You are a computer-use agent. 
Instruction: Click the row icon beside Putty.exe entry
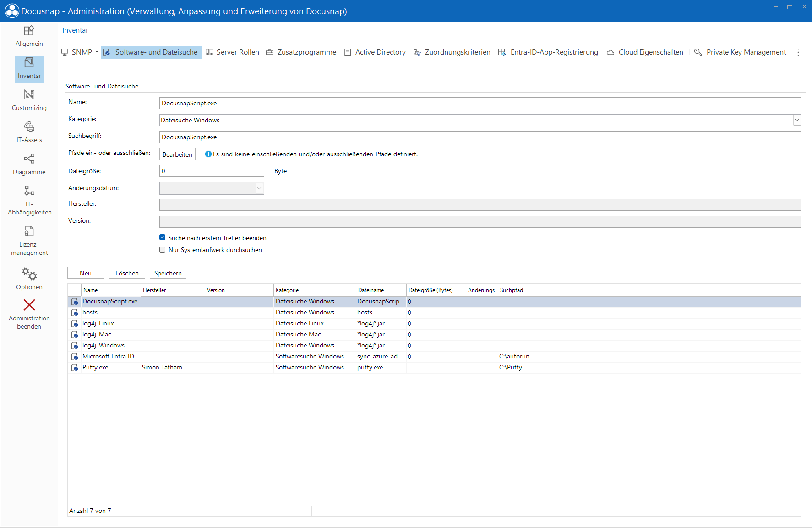(75, 368)
